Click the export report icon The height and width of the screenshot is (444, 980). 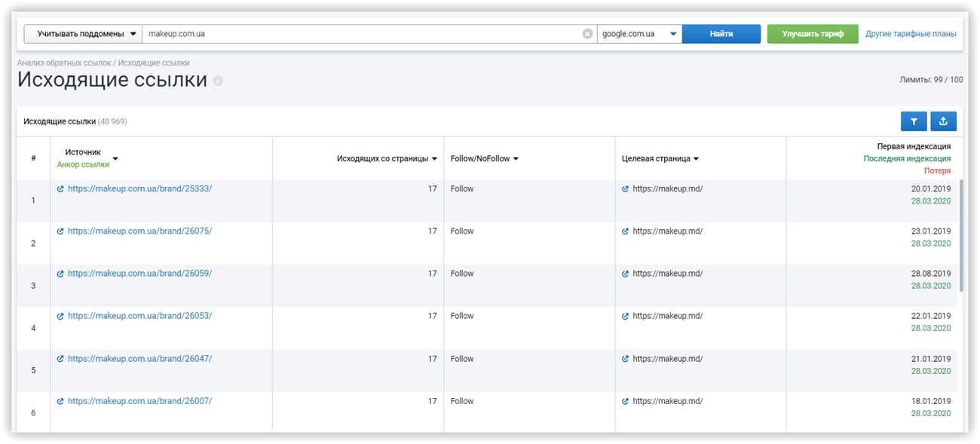click(x=943, y=121)
